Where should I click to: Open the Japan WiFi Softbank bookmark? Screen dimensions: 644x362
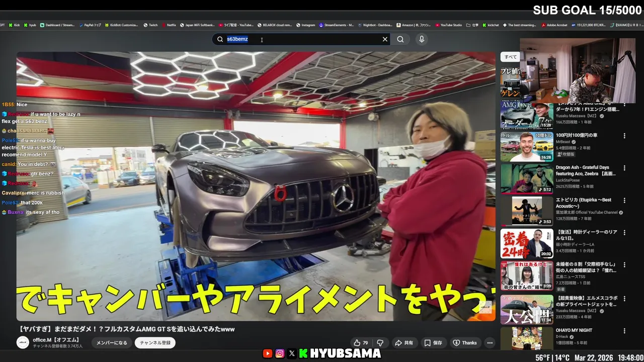[198, 25]
